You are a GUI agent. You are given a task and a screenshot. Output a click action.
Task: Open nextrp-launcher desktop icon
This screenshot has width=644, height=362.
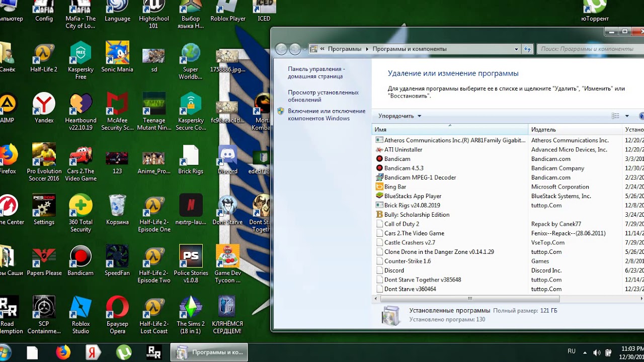(x=191, y=210)
